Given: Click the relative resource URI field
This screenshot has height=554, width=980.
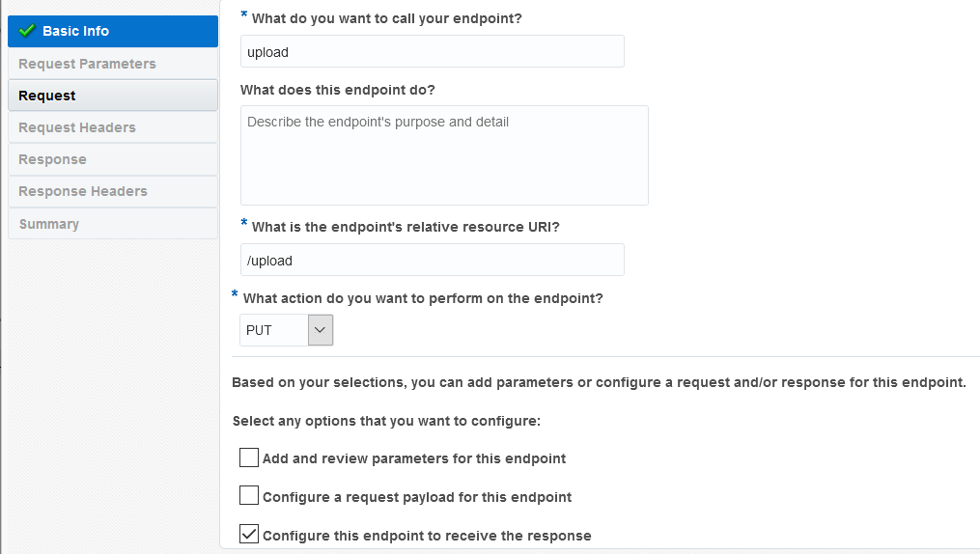Looking at the screenshot, I should (x=432, y=261).
